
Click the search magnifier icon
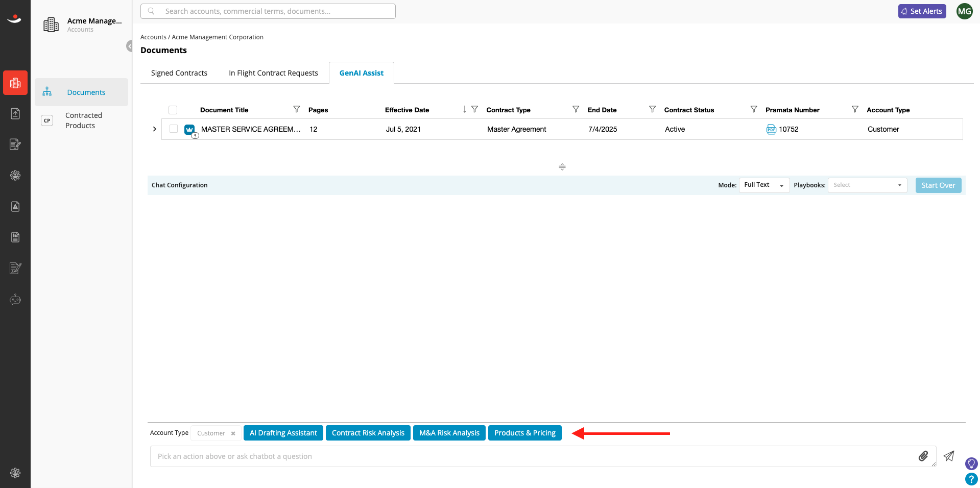151,11
